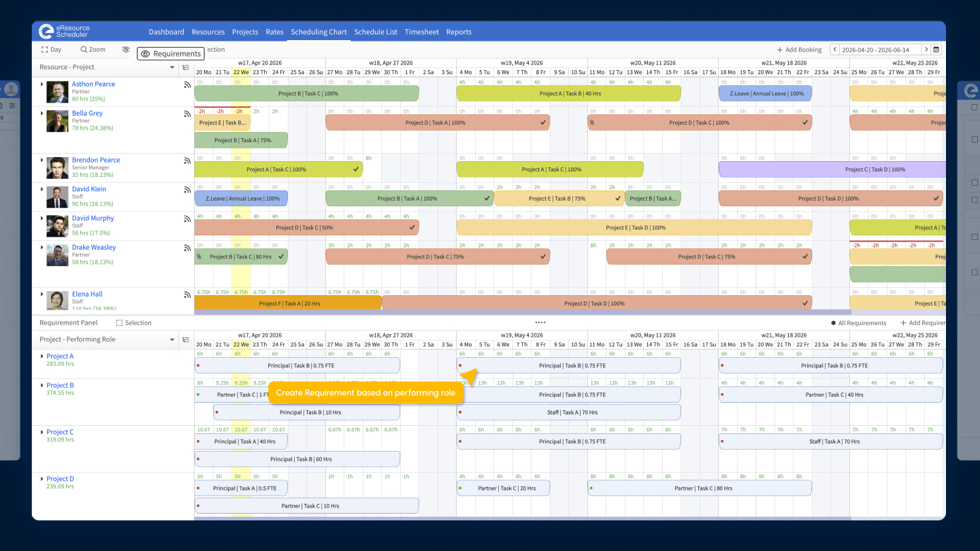Viewport: 980px width, 551px height.
Task: Open the Reports menu
Action: tap(459, 32)
